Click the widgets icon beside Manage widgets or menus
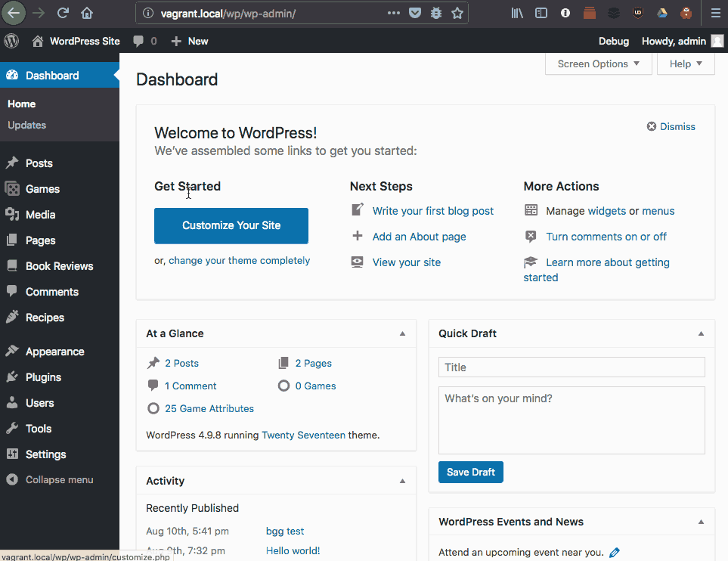This screenshot has height=561, width=728. (x=531, y=210)
